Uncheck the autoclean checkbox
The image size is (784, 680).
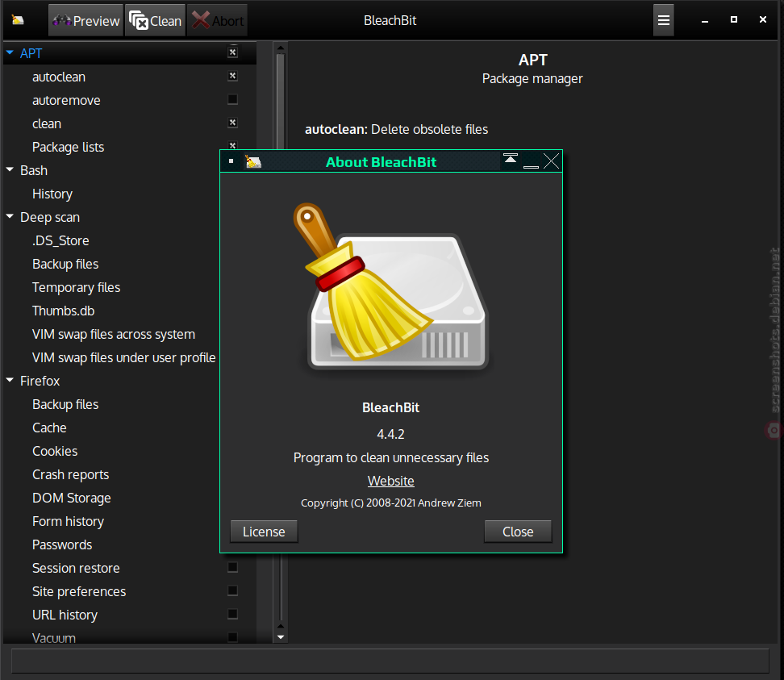(x=232, y=76)
